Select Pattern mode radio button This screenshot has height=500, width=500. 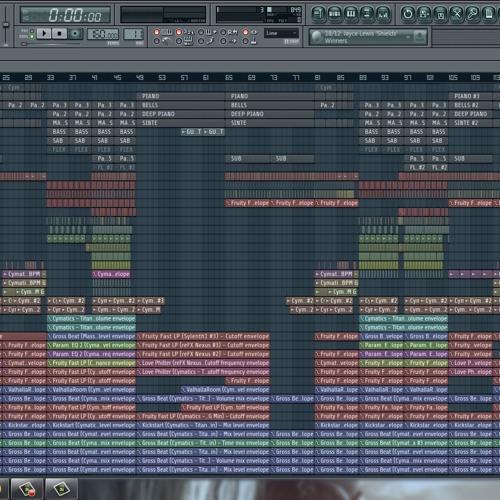pyautogui.click(x=32, y=31)
